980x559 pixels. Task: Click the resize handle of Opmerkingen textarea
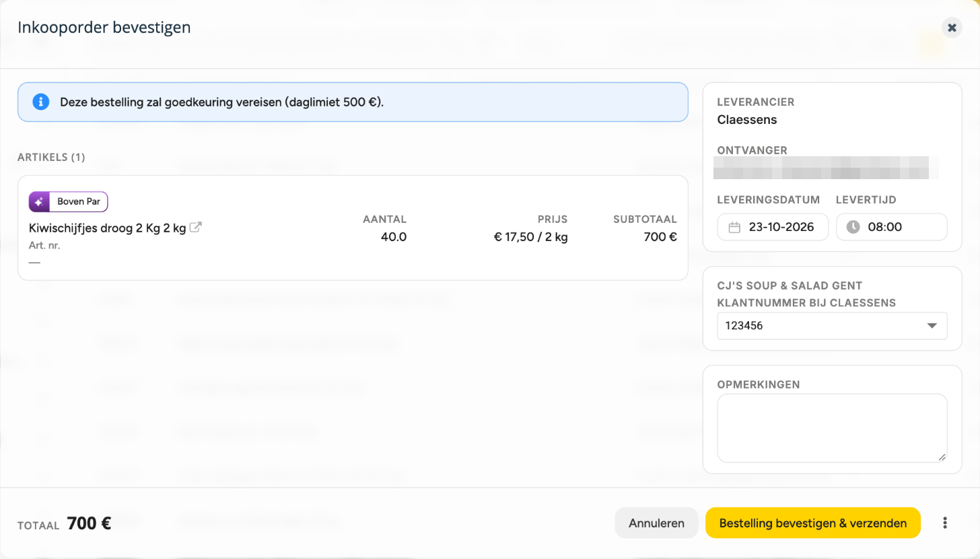click(x=942, y=457)
